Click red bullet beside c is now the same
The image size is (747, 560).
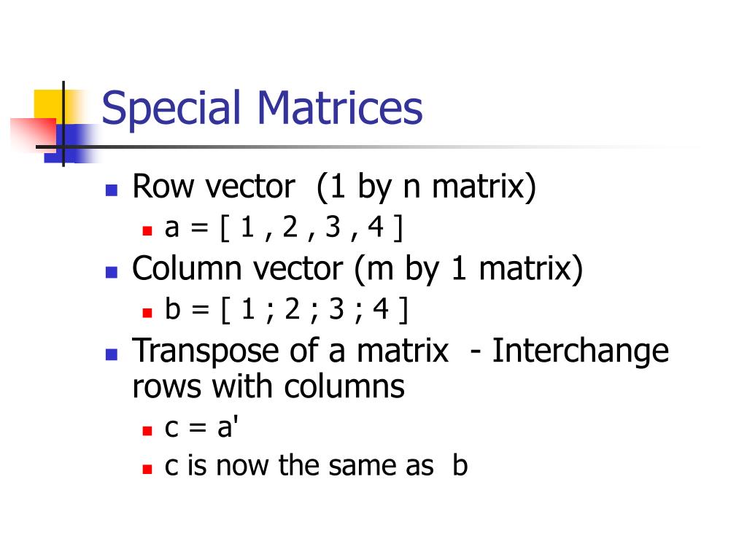point(147,470)
